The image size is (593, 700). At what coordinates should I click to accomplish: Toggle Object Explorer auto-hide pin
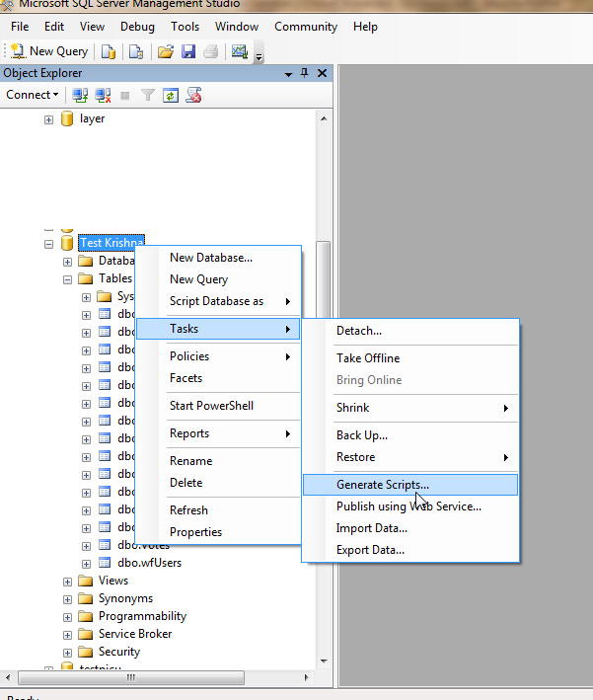tap(304, 73)
